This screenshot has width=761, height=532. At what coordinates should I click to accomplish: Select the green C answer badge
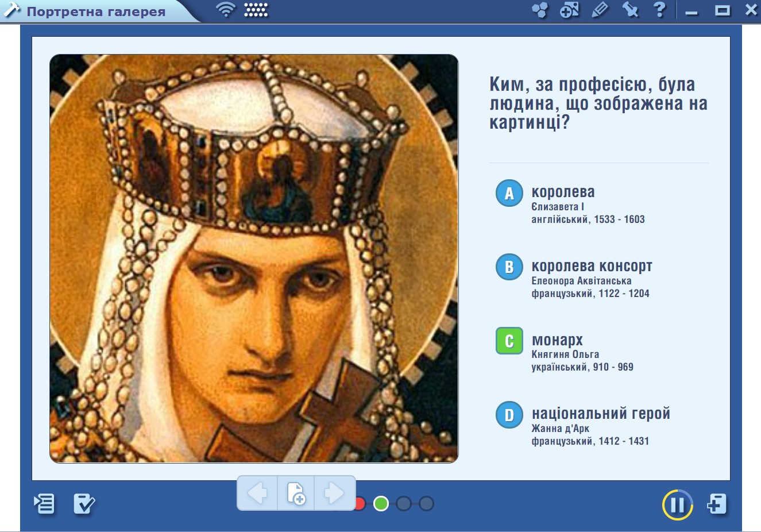[x=509, y=341]
